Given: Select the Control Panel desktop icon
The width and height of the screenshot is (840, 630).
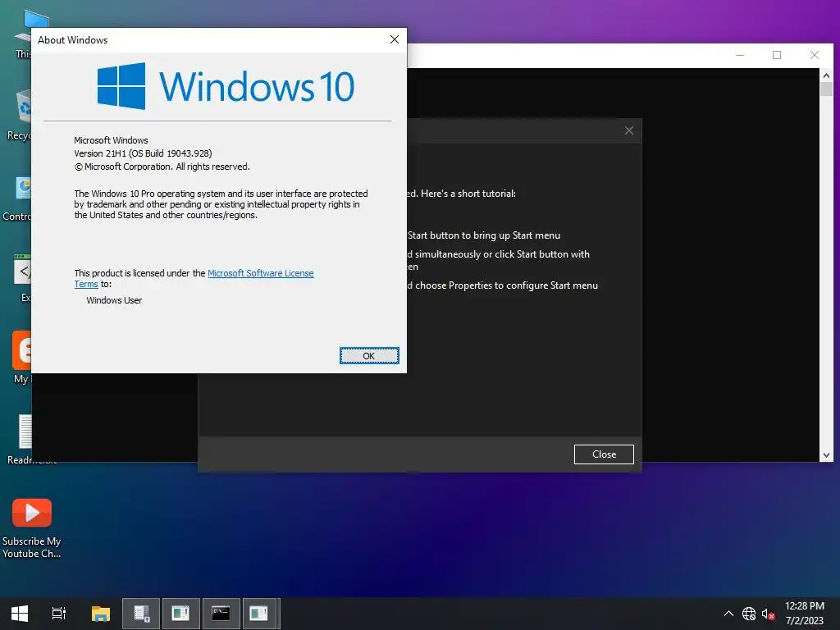Looking at the screenshot, I should 17,199.
